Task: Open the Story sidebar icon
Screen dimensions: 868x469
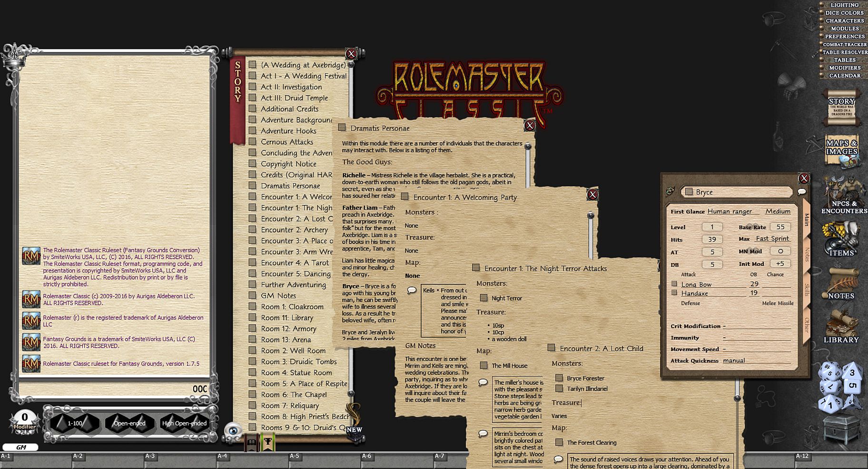Action: [x=841, y=107]
